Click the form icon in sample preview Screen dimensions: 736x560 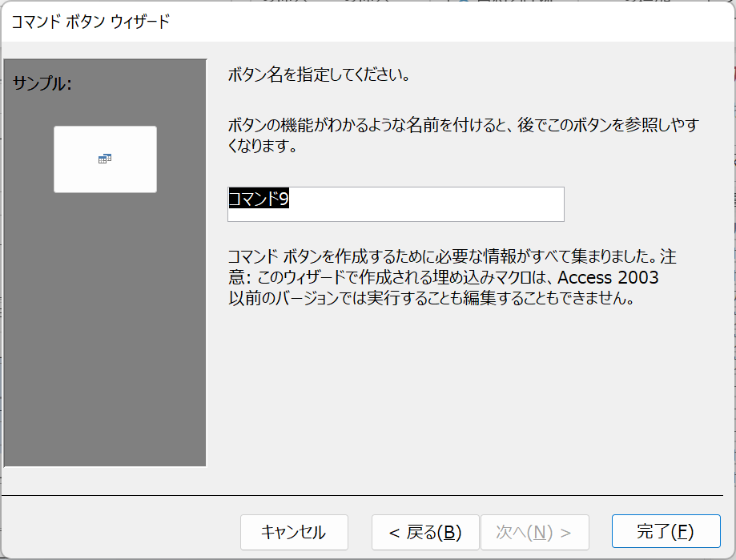click(105, 159)
